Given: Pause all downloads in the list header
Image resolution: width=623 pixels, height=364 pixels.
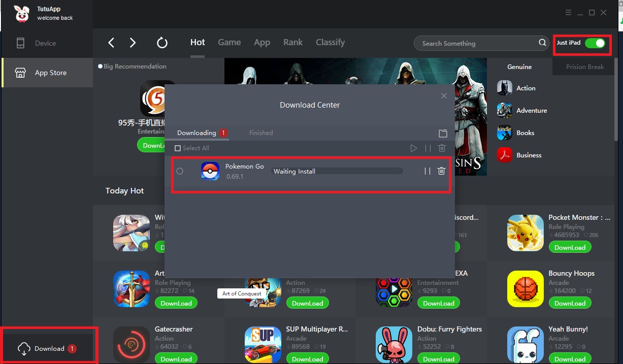Looking at the screenshot, I should (428, 148).
